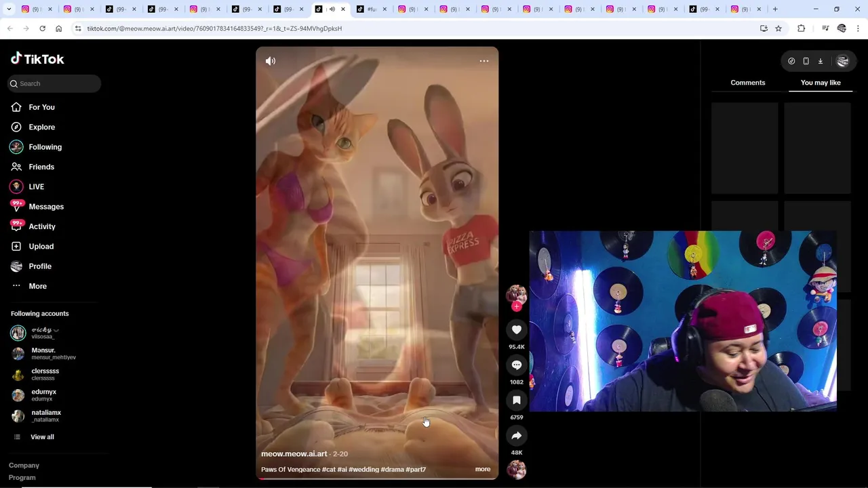Open the LIVE section
This screenshot has width=868, height=488.
click(x=36, y=186)
